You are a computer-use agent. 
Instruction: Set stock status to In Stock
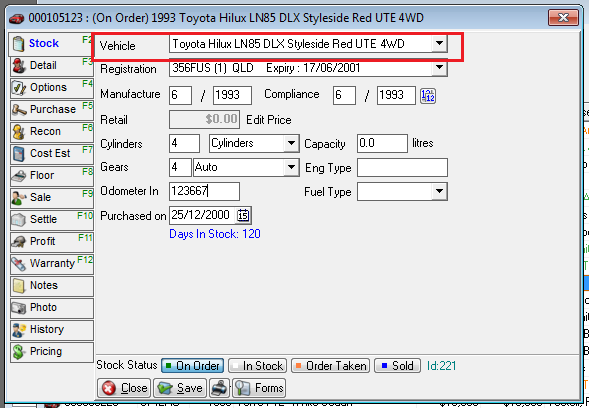[258, 366]
